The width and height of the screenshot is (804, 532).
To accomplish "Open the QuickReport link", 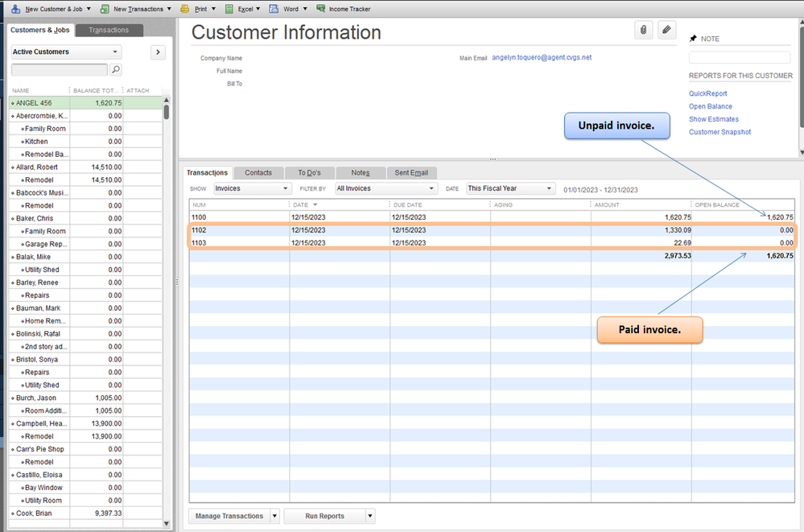I will click(707, 93).
